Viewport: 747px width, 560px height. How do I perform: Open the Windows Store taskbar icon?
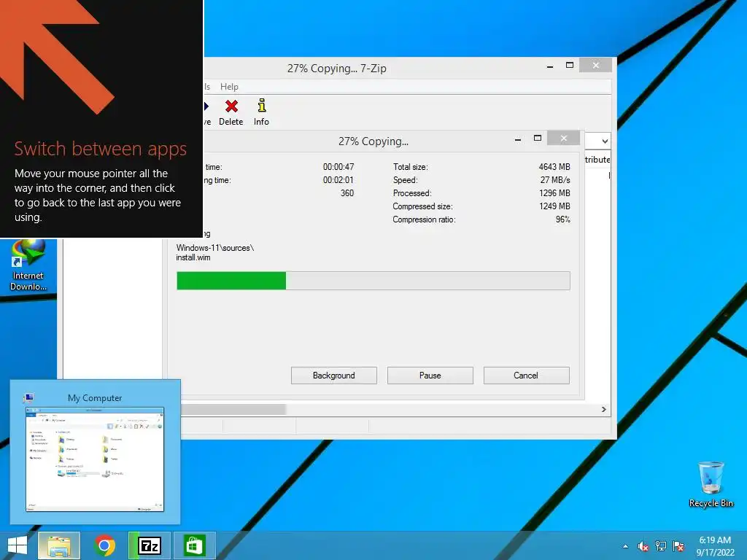(194, 545)
